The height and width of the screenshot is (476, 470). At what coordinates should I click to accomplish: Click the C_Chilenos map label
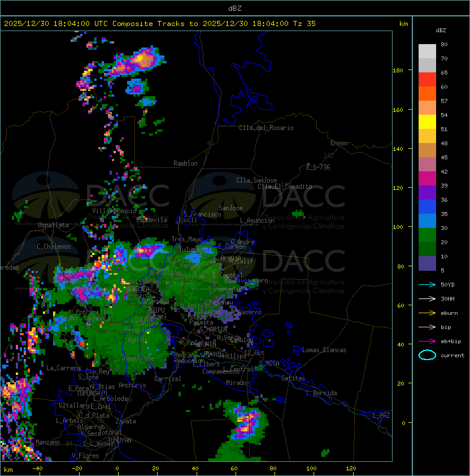[54, 246]
